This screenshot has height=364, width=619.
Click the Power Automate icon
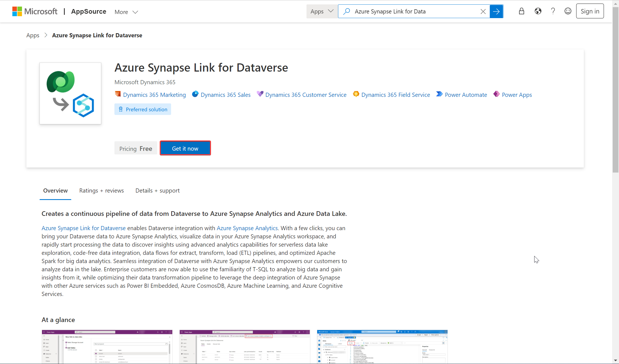[x=439, y=94]
